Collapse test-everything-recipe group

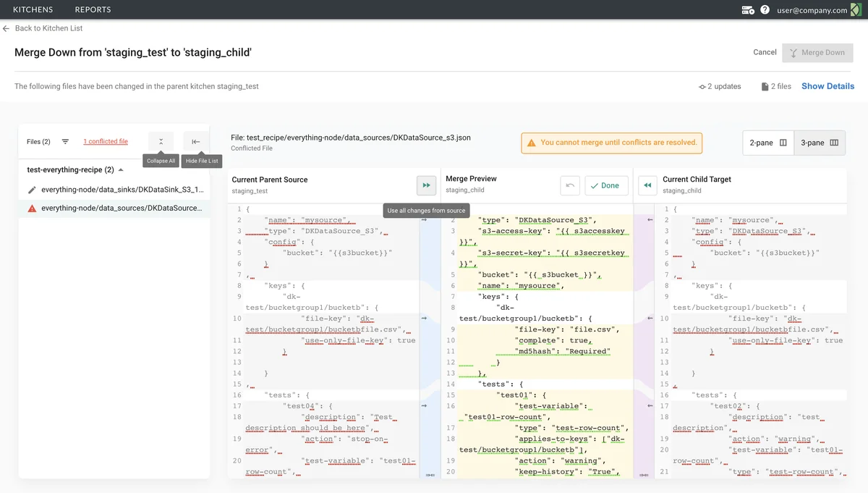pos(121,170)
